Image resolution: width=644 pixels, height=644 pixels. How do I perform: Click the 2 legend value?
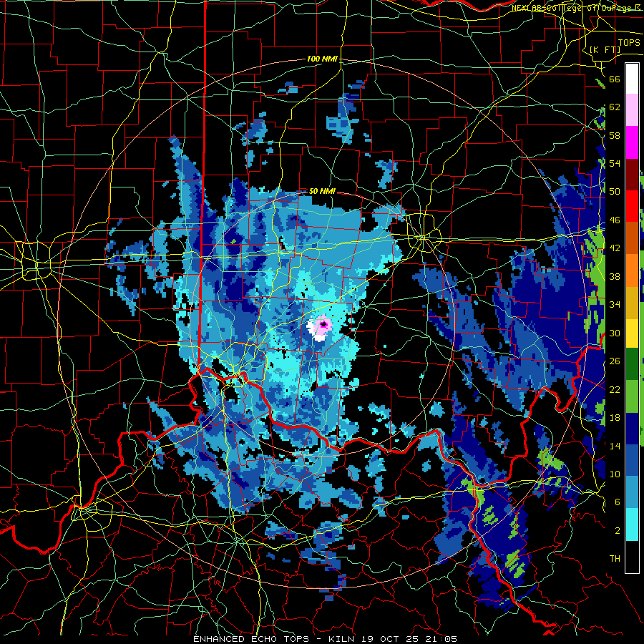coord(618,530)
